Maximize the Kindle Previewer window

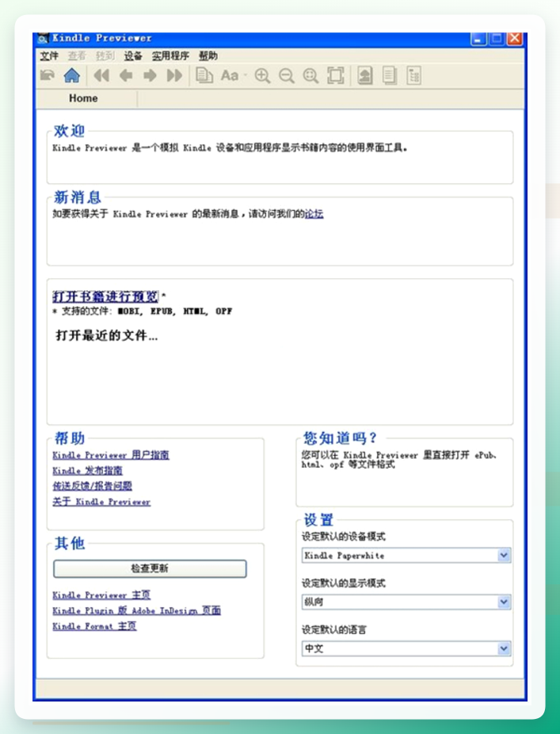point(497,39)
